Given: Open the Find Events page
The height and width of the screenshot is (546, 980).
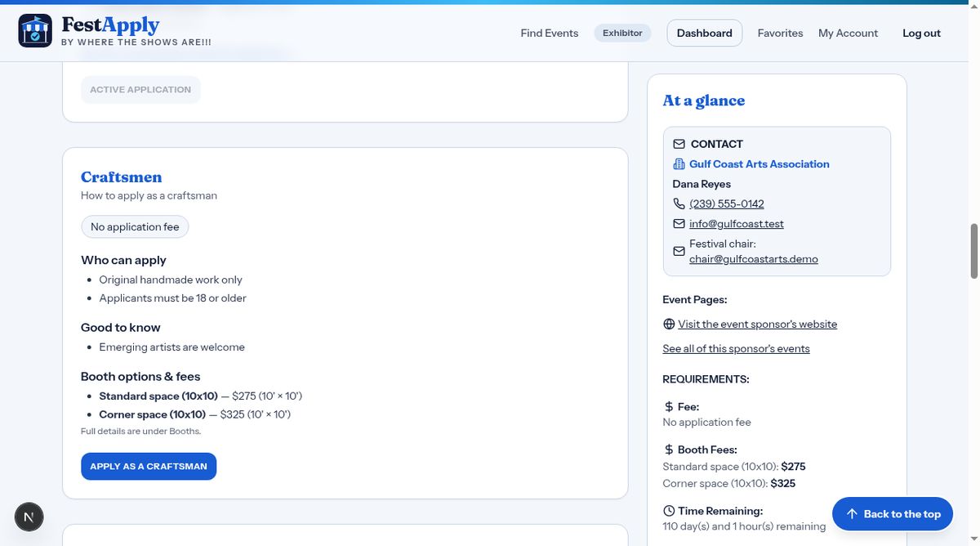Looking at the screenshot, I should [x=550, y=34].
